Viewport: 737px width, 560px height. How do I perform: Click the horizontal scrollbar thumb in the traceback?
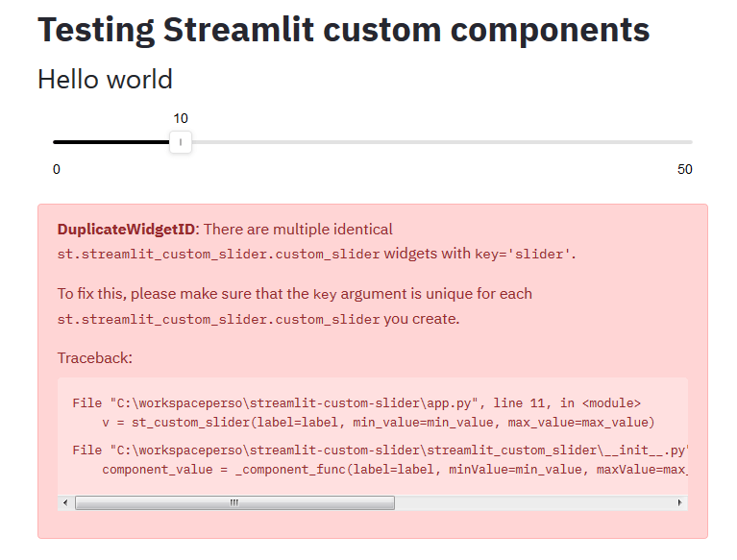point(234,502)
